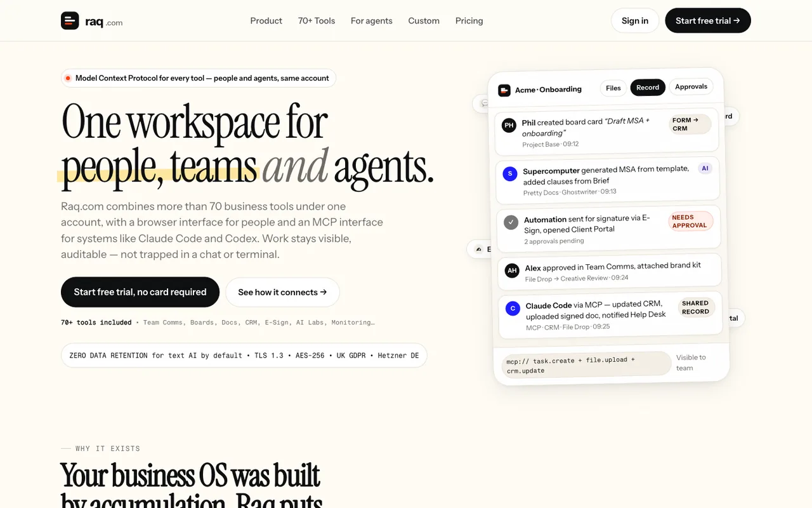Image resolution: width=812 pixels, height=508 pixels.
Task: Click the Acme Onboarding workspace icon
Action: click(x=504, y=90)
